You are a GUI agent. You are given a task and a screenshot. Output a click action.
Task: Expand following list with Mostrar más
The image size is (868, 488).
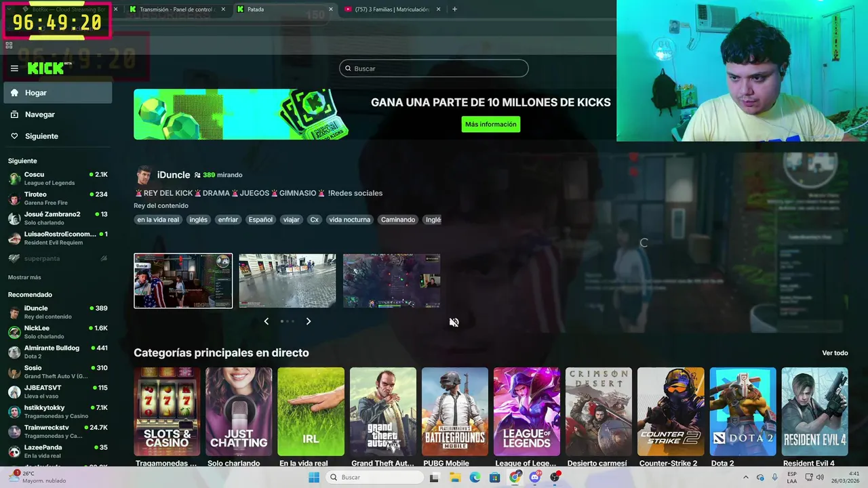pos(24,277)
